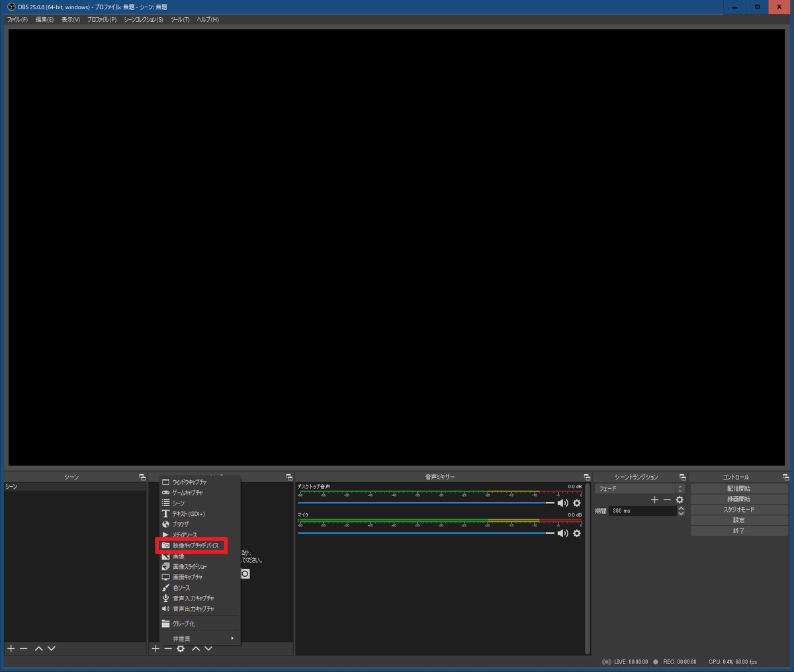Screen dimensions: 794x672
Task: Start streaming with 配信開始
Action: [739, 489]
